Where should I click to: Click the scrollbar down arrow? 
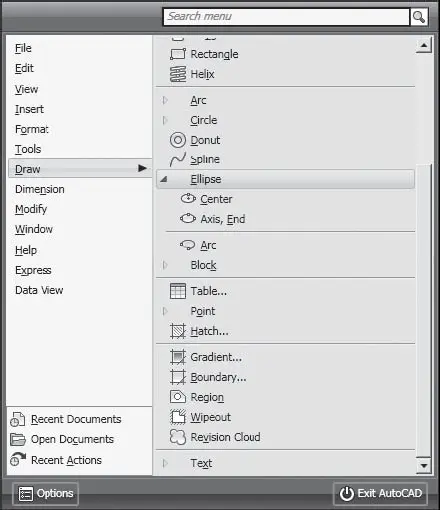[x=424, y=465]
